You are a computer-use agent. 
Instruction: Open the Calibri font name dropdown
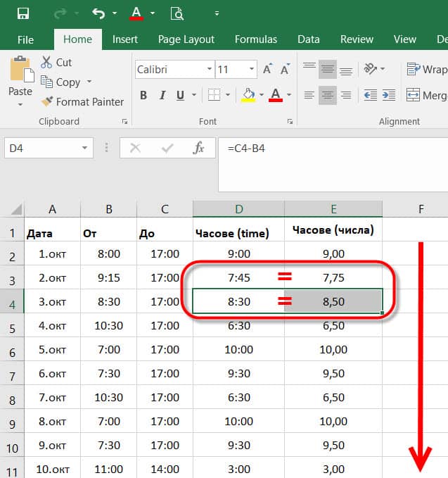[x=210, y=69]
